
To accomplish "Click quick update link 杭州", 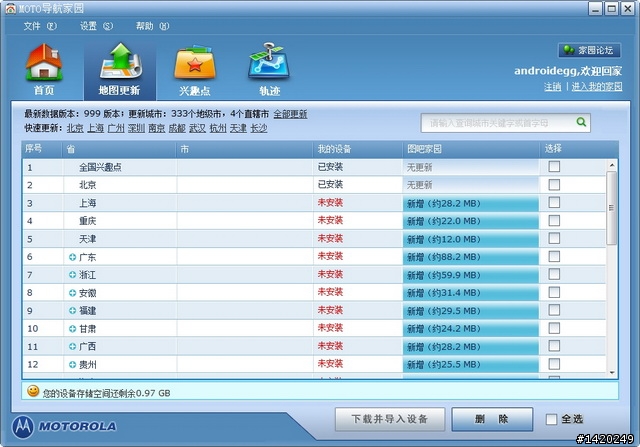I will coord(218,128).
